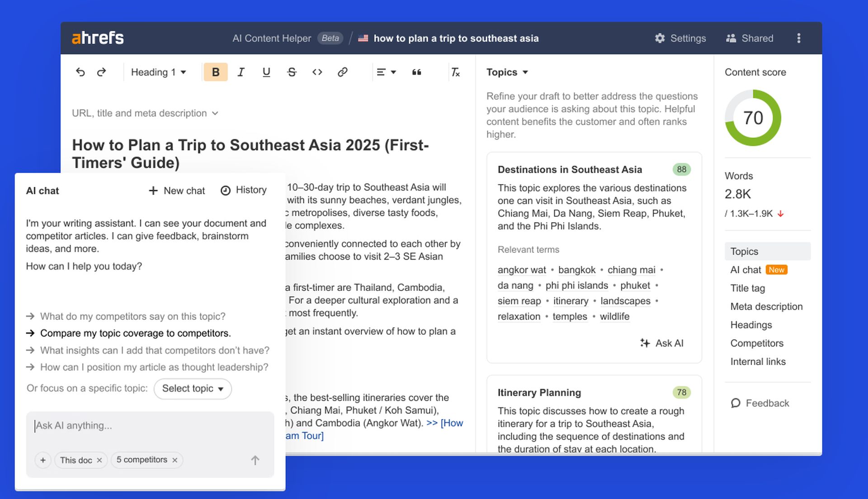Click the 'itinerary' relevant term
The height and width of the screenshot is (499, 868).
[571, 301]
